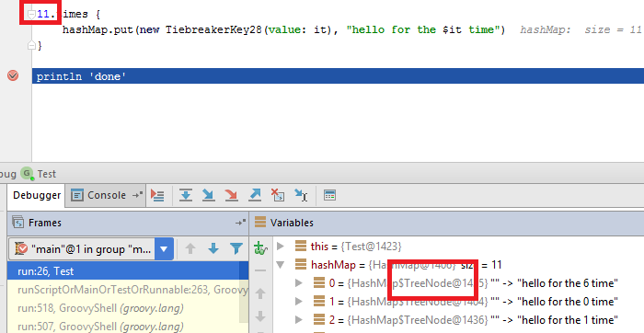The image size is (644, 333).
Task: Select previous frame with up arrow
Action: click(190, 248)
